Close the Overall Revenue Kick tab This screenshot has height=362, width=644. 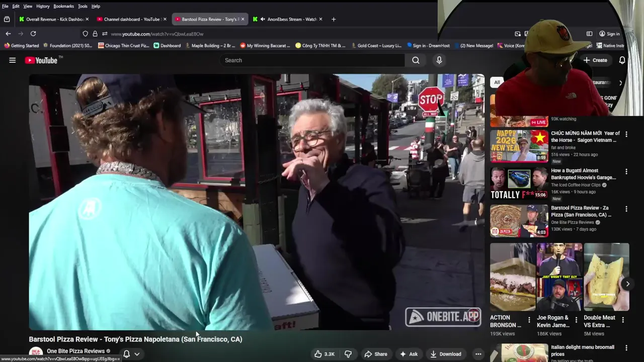pos(87,19)
